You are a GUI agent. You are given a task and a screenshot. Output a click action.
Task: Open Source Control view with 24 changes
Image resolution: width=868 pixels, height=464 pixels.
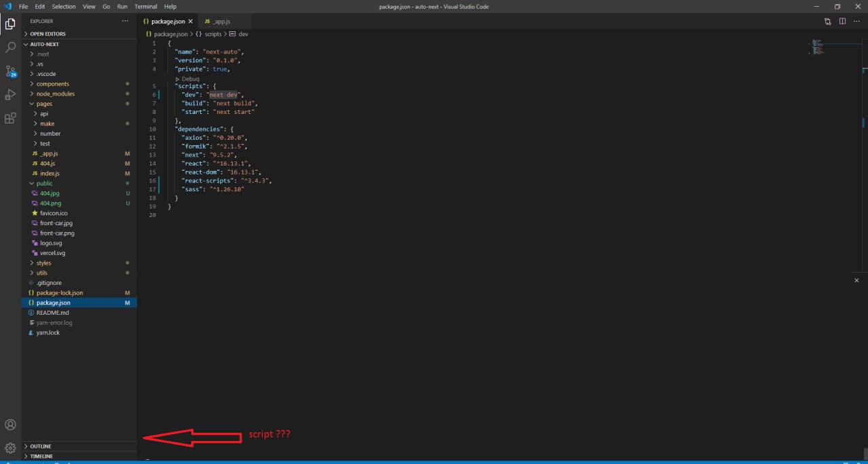(10, 71)
